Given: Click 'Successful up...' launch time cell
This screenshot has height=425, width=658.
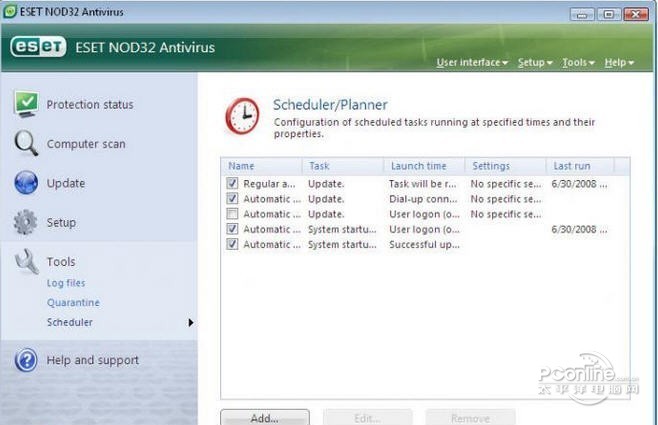Looking at the screenshot, I should tap(424, 245).
